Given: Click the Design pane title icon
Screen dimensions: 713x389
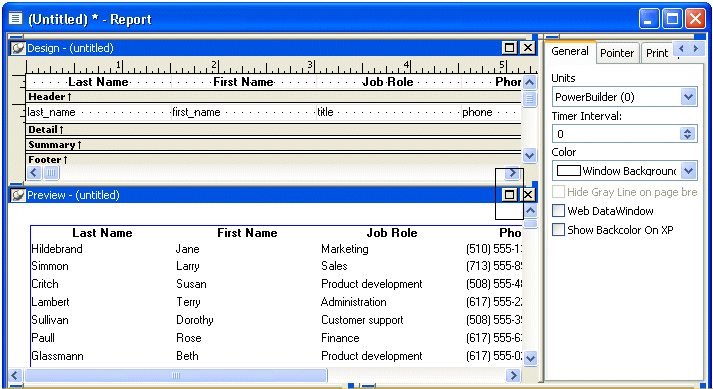Looking at the screenshot, I should coord(18,48).
